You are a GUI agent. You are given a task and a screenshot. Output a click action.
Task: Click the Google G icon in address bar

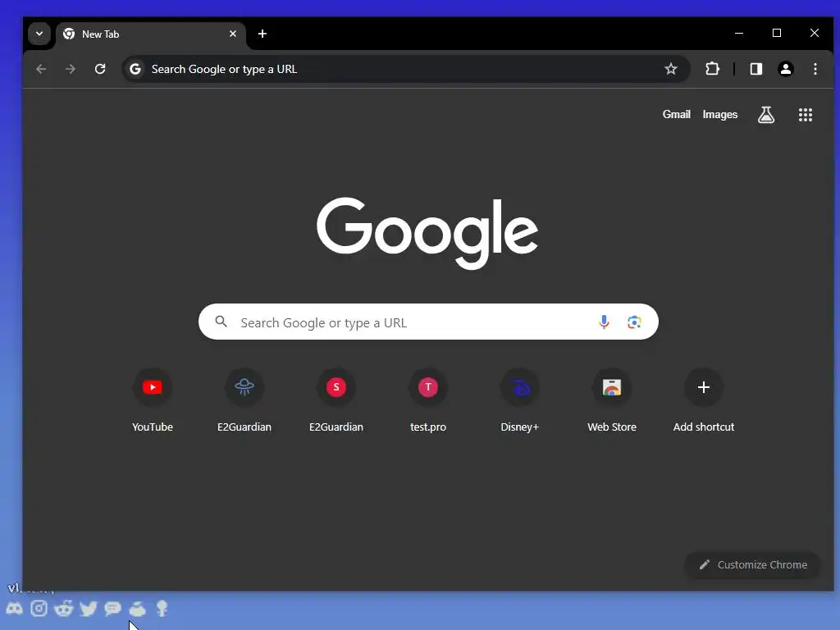135,69
